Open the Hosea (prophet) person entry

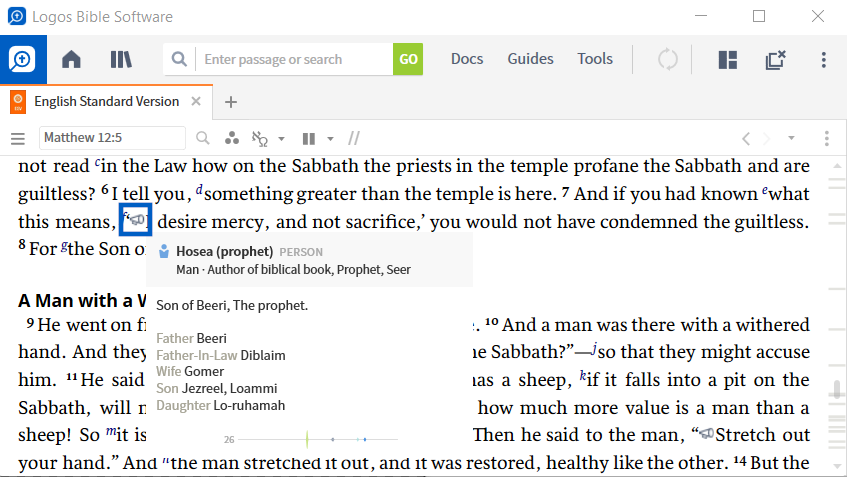coord(224,251)
